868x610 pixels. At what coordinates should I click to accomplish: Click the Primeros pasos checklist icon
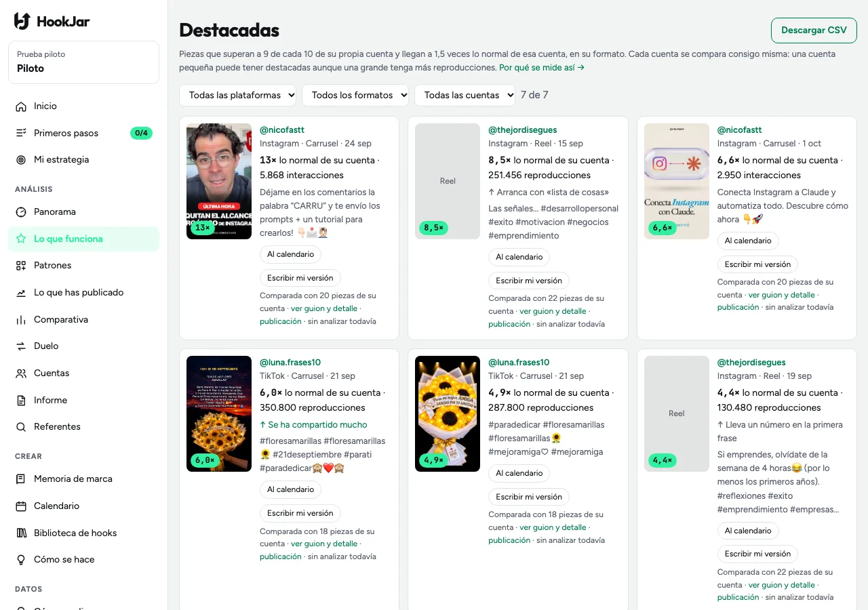21,133
